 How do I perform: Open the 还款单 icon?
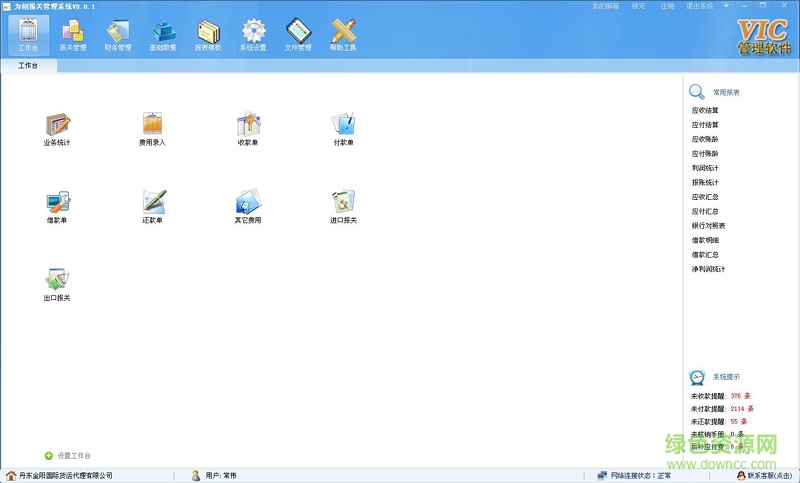point(152,202)
